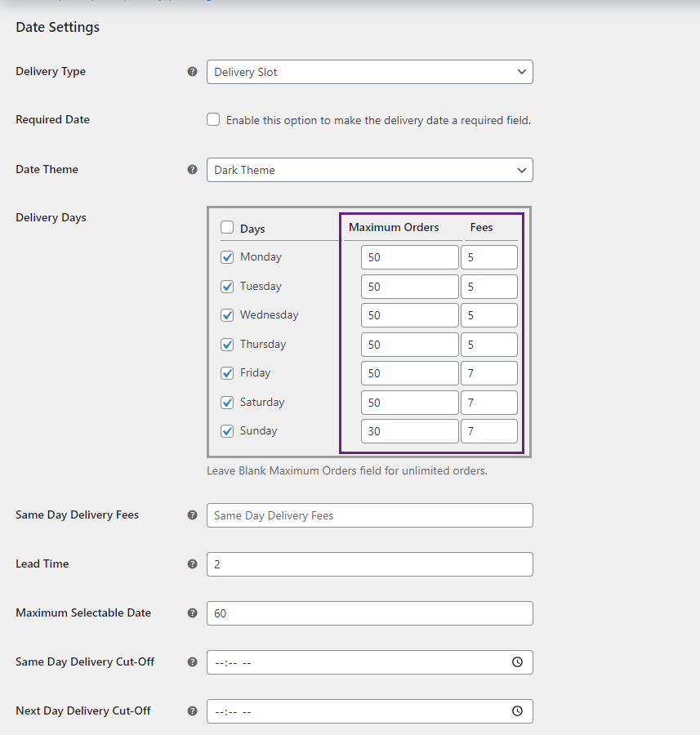
Task: Click the Lead Time help icon
Action: [192, 563]
